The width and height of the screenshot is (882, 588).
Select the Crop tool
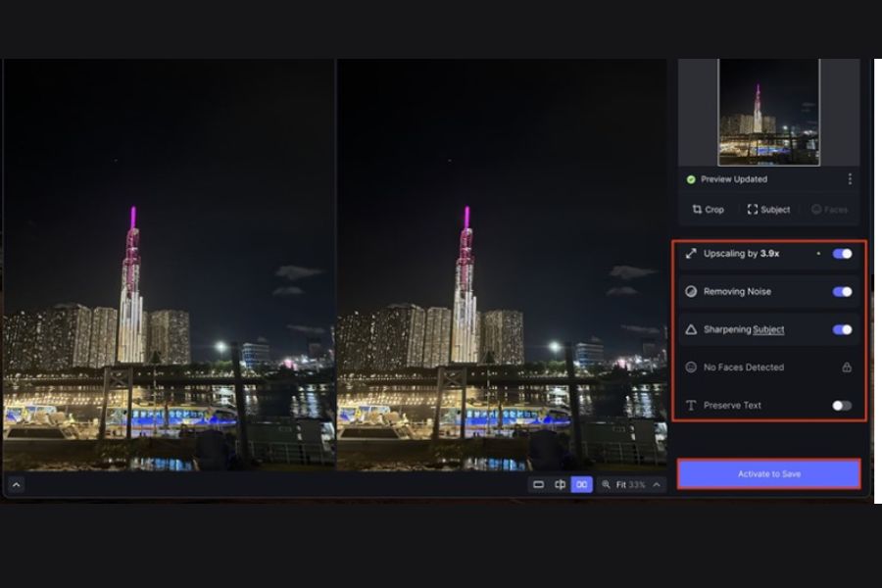pyautogui.click(x=708, y=210)
